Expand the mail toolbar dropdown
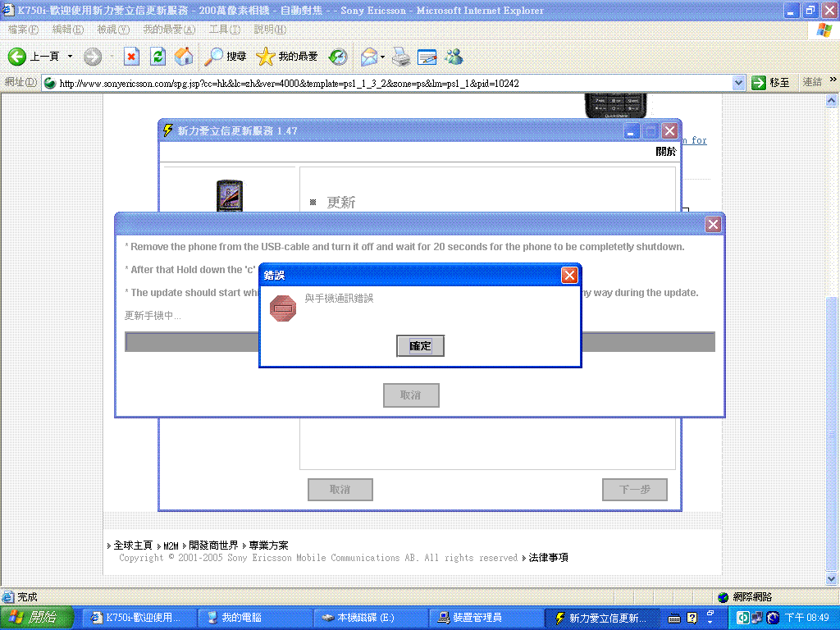The height and width of the screenshot is (630, 840). [x=381, y=57]
